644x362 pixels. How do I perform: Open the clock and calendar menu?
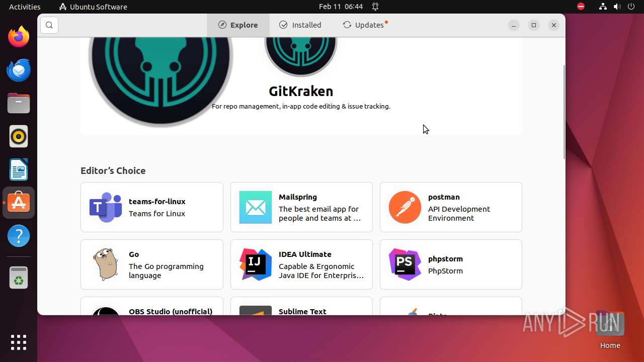pos(341,7)
